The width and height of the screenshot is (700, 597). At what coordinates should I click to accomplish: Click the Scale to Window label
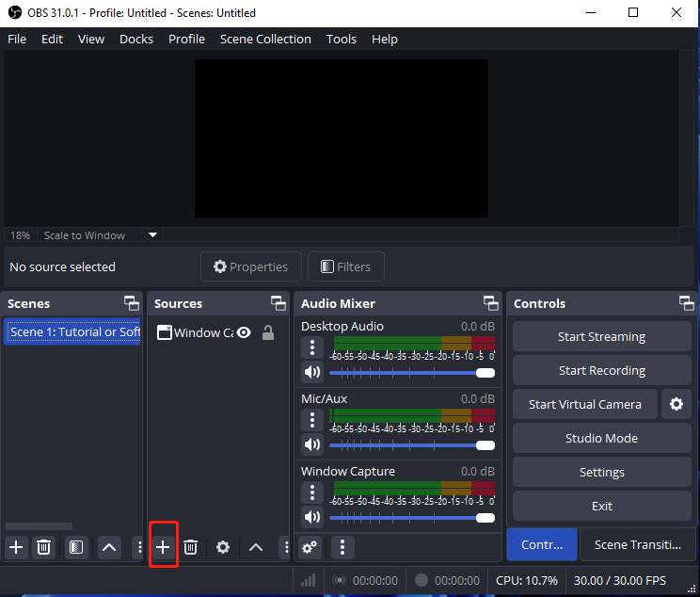point(85,235)
